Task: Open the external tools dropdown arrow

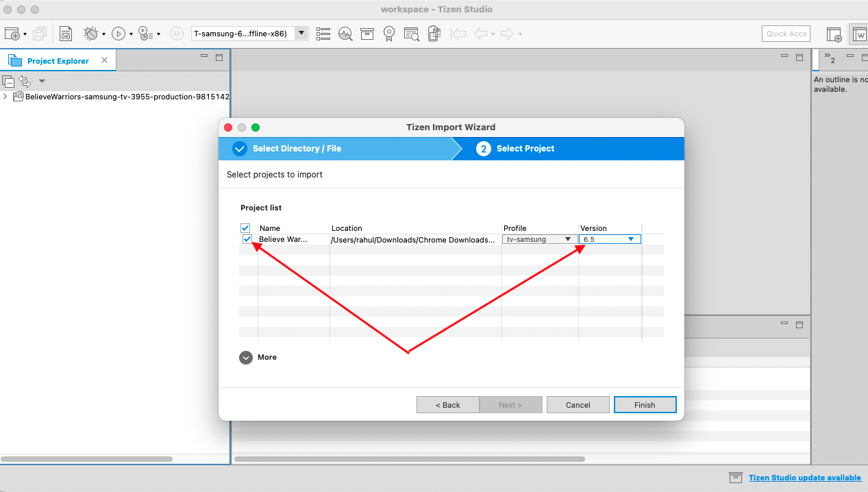Action: [x=158, y=34]
